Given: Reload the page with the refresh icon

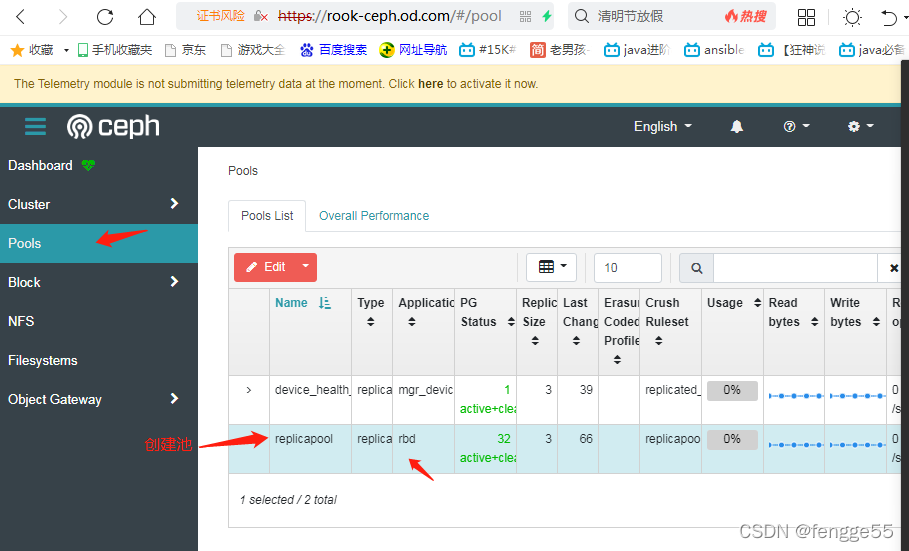Looking at the screenshot, I should [105, 17].
